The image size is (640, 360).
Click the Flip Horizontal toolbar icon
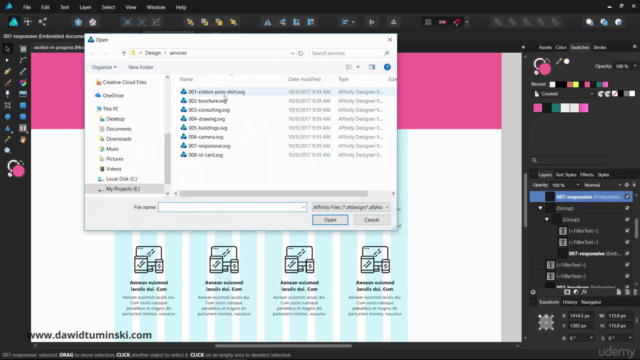(267, 22)
